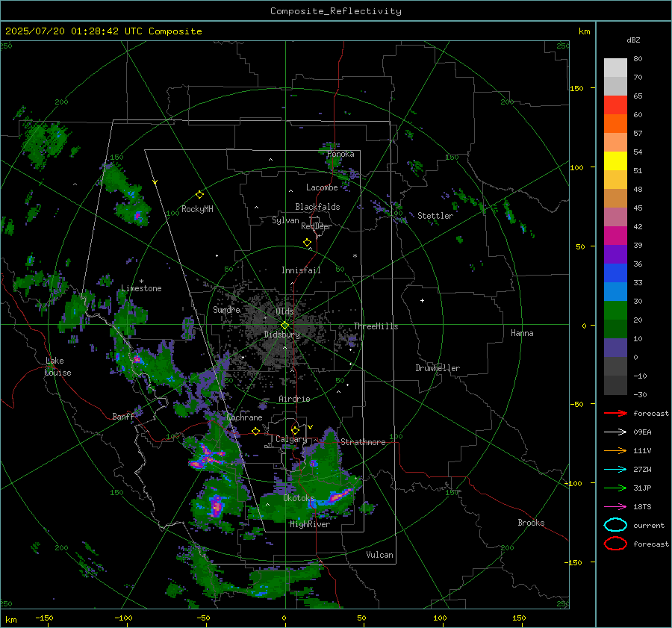Choose the green 31JP arrow legend entry
The image size is (672, 628).
click(x=615, y=488)
